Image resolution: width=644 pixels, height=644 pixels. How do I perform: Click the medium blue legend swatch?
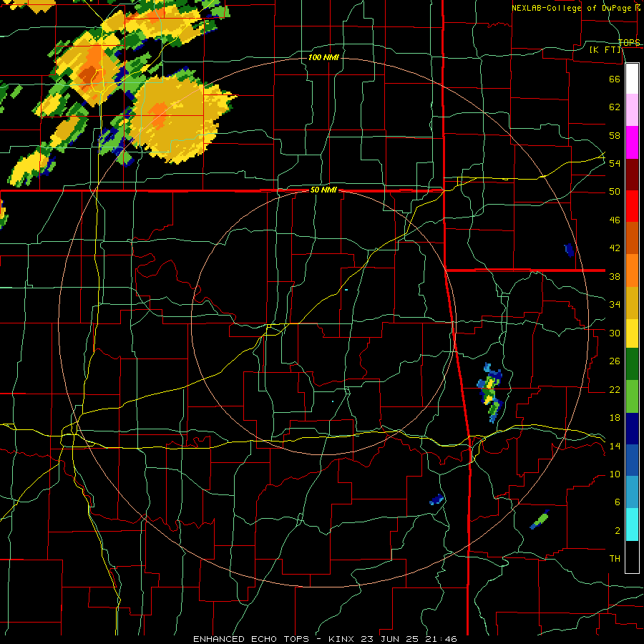pyautogui.click(x=632, y=460)
